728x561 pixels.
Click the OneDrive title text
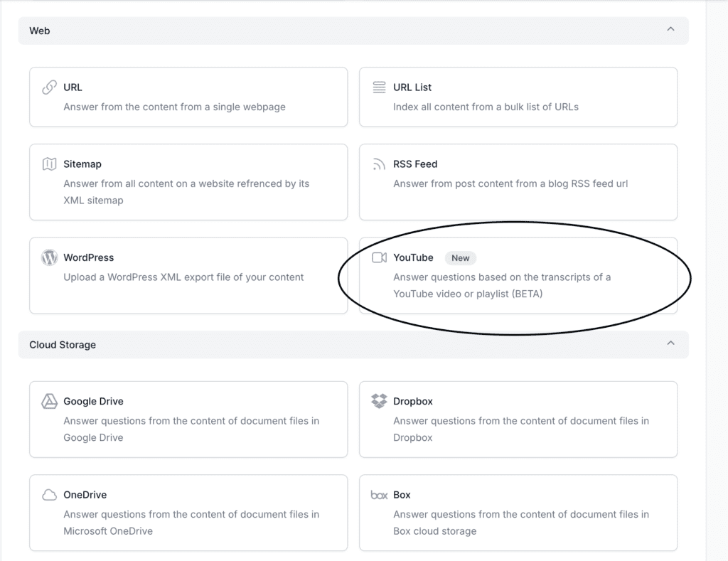[x=85, y=495]
